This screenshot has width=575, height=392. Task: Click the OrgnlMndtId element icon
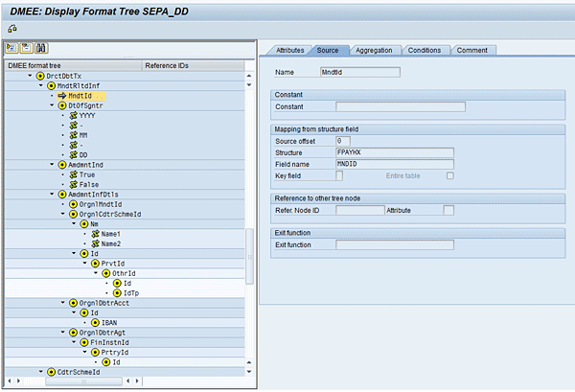pos(72,204)
